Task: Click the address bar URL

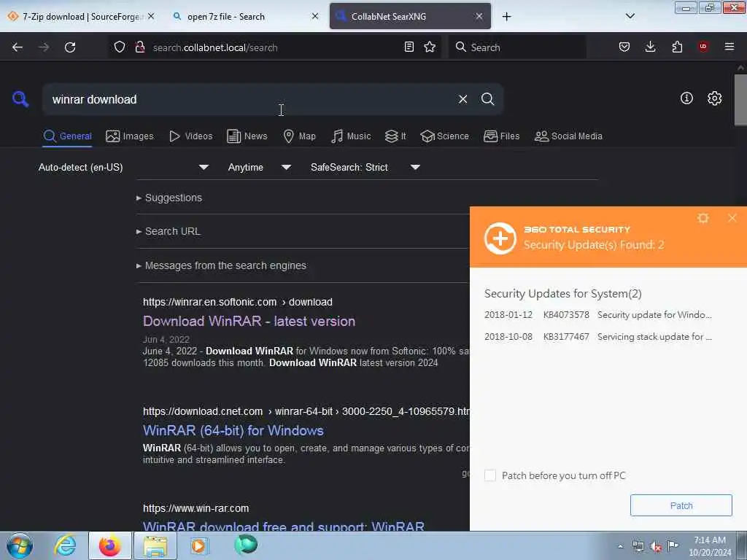Action: pos(215,47)
